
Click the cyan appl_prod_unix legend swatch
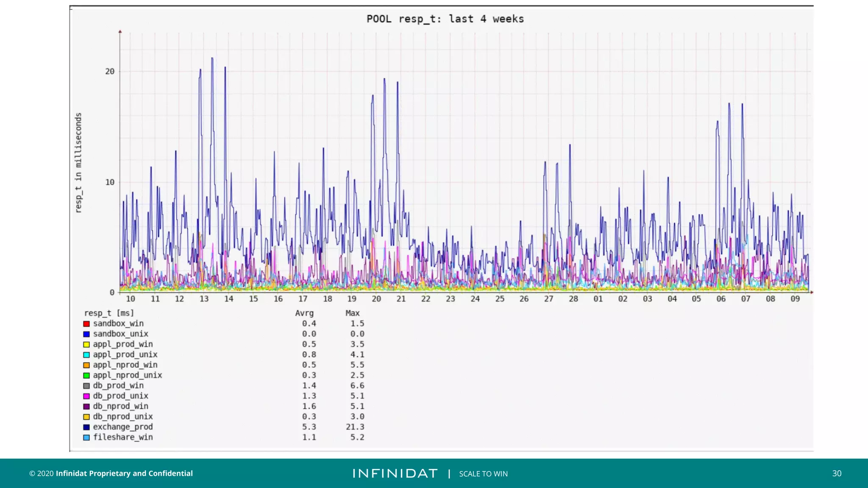click(x=86, y=355)
